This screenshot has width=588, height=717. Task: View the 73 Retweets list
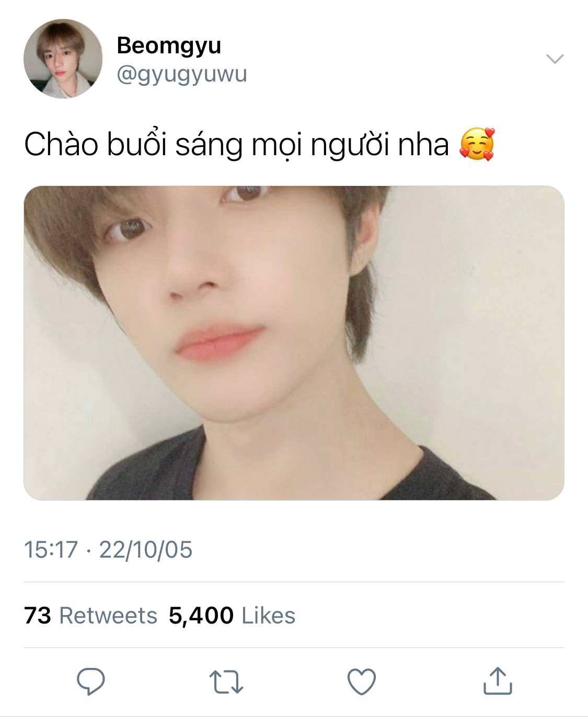(x=90, y=616)
